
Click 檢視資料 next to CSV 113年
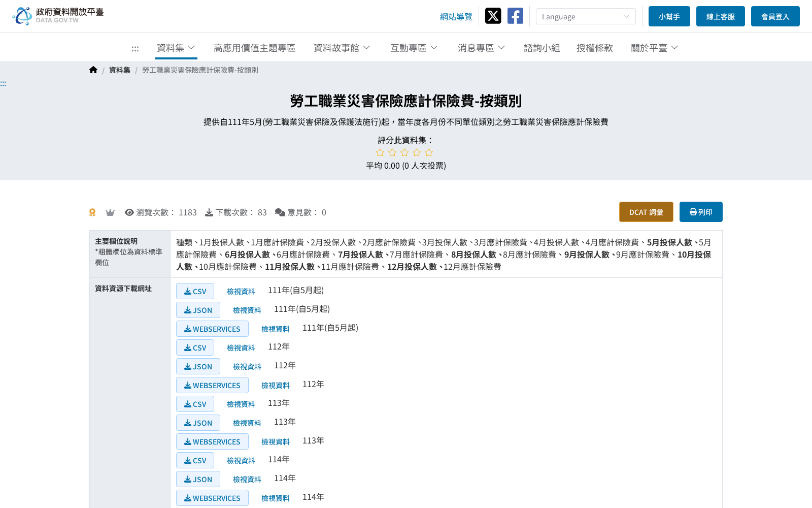tap(241, 404)
